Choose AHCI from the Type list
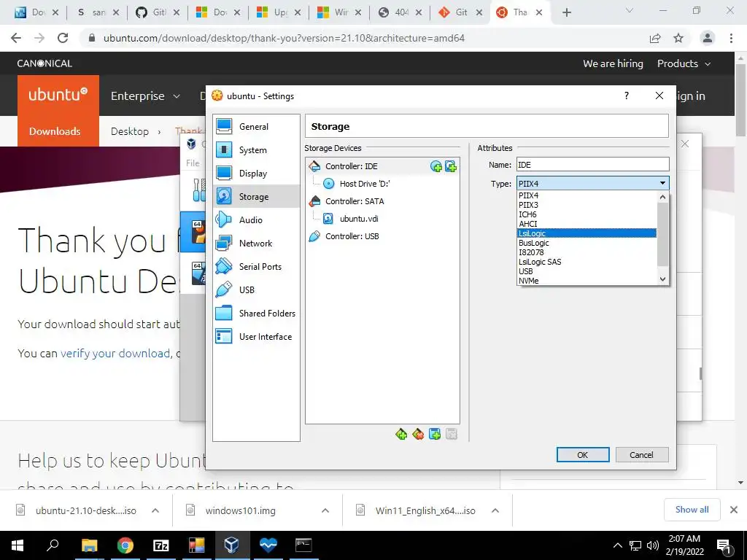The image size is (747, 560). [x=587, y=224]
